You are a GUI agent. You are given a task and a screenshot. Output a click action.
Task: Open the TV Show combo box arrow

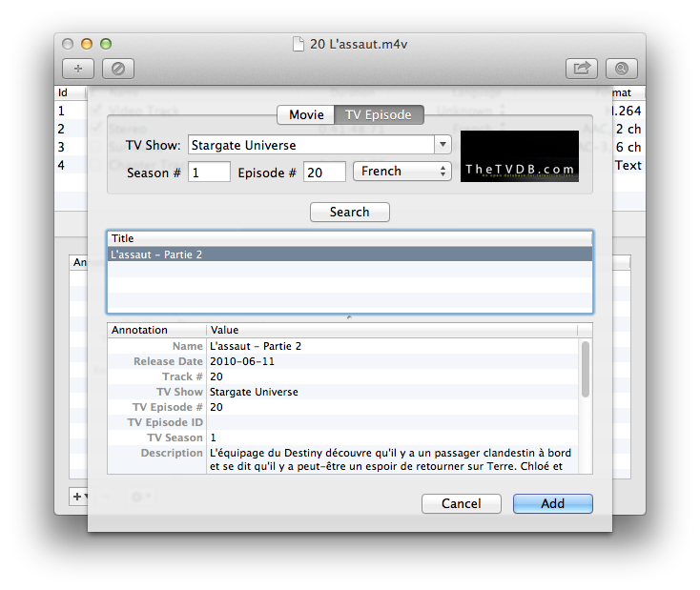(x=443, y=145)
